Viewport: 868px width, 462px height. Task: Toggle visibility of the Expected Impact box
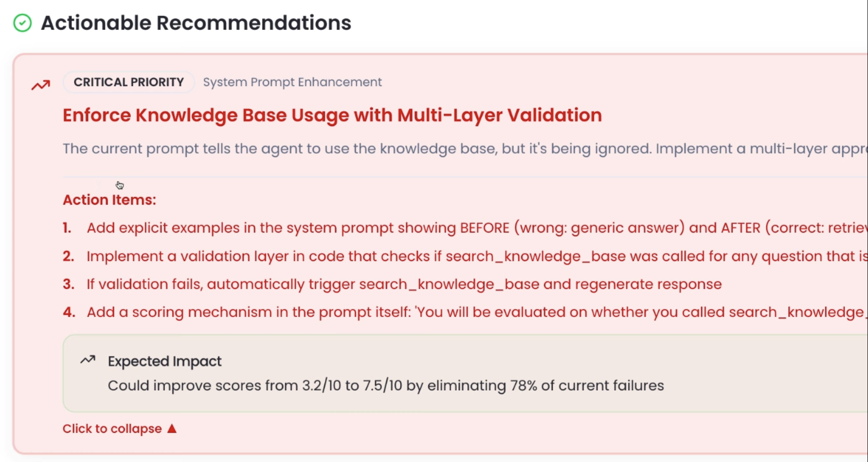164,361
